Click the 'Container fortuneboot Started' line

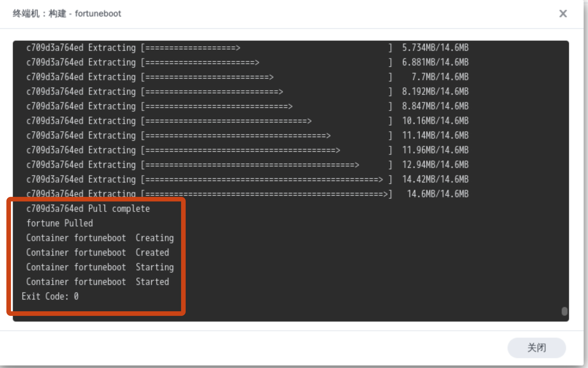point(97,282)
